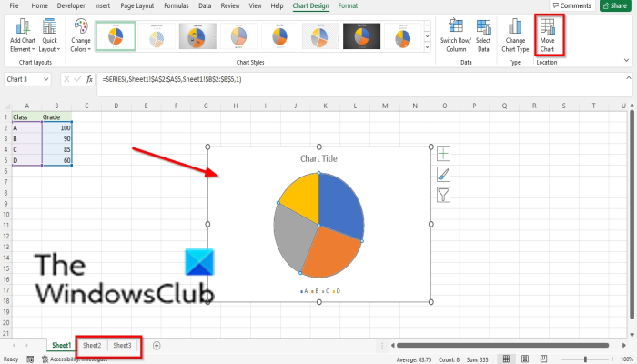Apply the dark background chart style
The image size is (637, 364).
click(x=361, y=36)
